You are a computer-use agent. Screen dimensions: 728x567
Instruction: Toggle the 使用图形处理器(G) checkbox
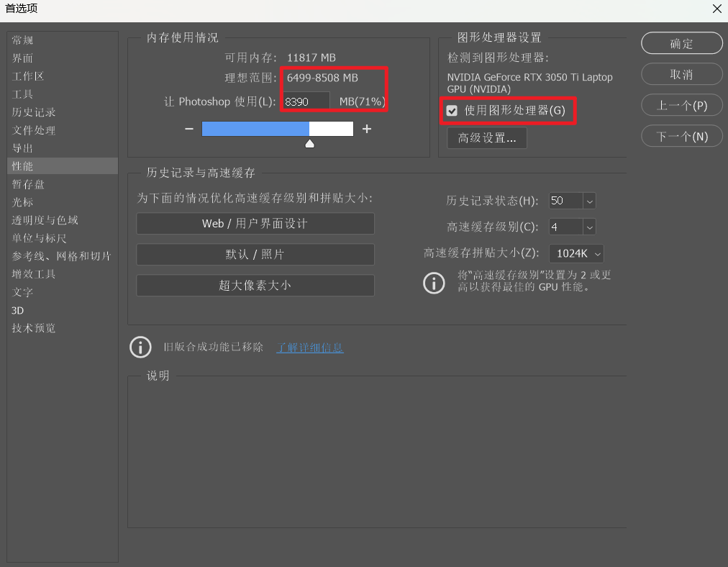452,111
